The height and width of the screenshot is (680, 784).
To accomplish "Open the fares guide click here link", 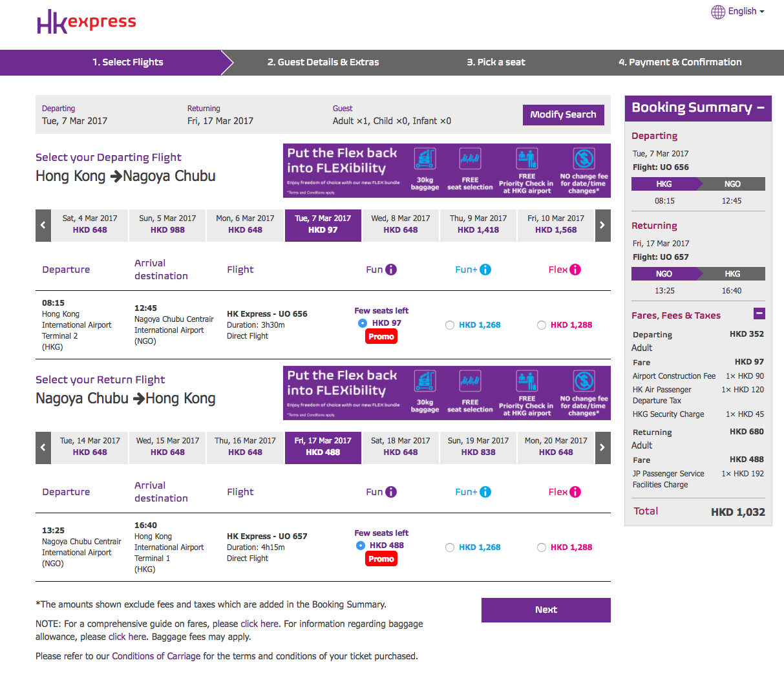I will coord(259,624).
